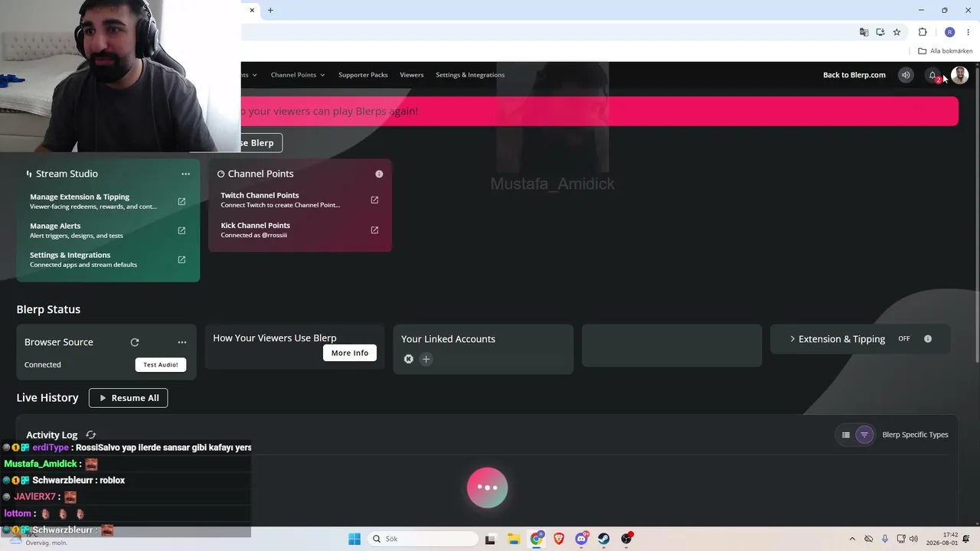Bookmark this page with the star
The height and width of the screenshot is (551, 980).
[x=897, y=32]
